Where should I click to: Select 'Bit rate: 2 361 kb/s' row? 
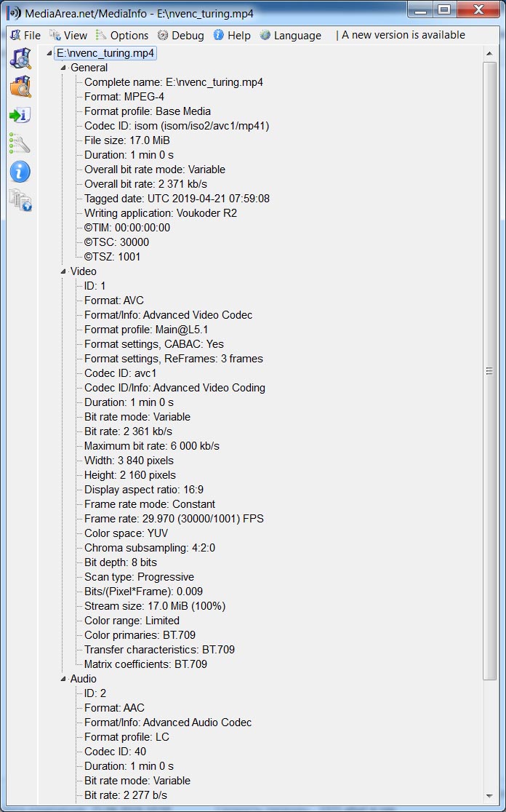point(128,431)
